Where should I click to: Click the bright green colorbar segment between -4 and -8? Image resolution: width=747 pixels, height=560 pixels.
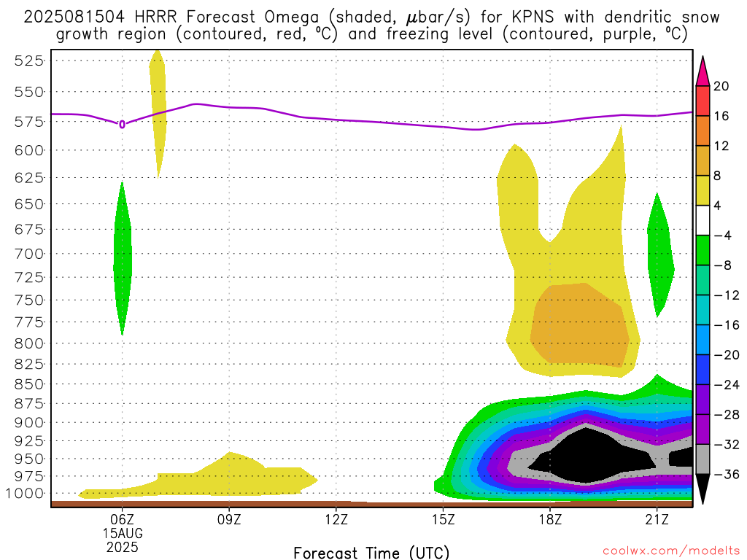(703, 251)
